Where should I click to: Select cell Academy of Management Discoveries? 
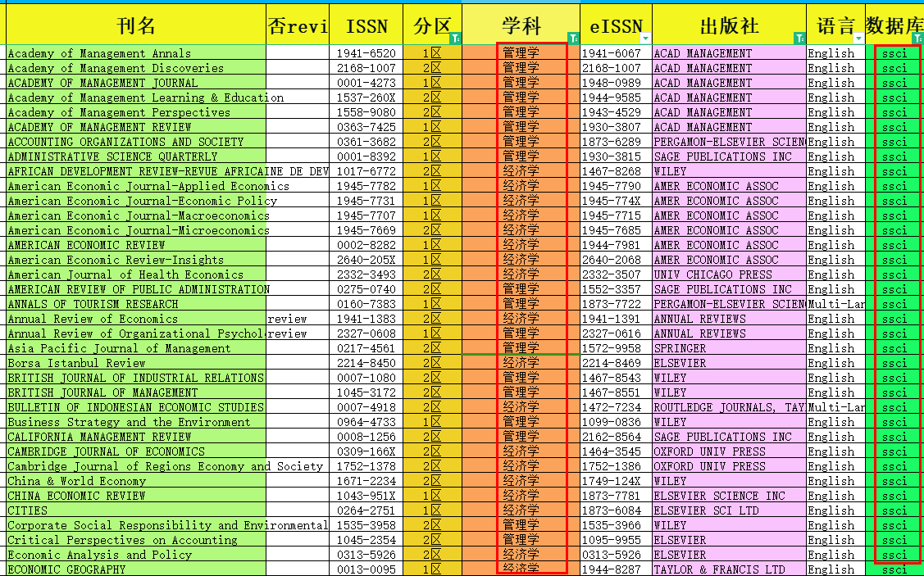click(x=136, y=68)
